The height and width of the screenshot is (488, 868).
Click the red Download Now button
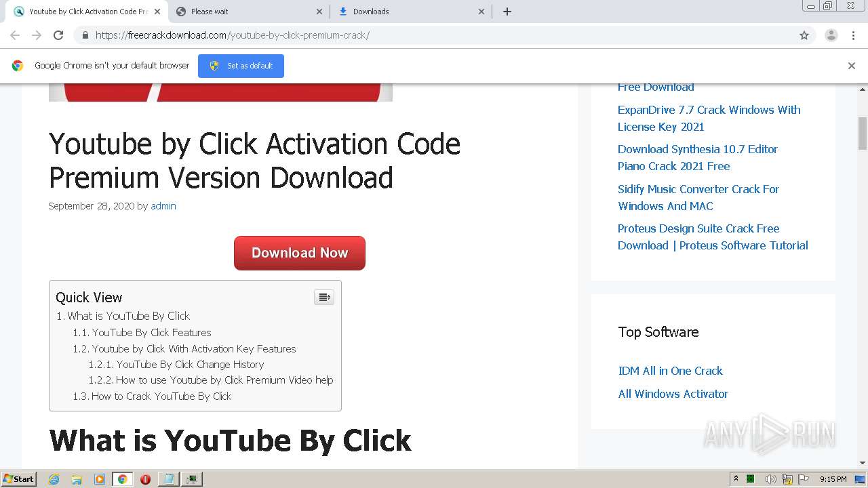[300, 253]
